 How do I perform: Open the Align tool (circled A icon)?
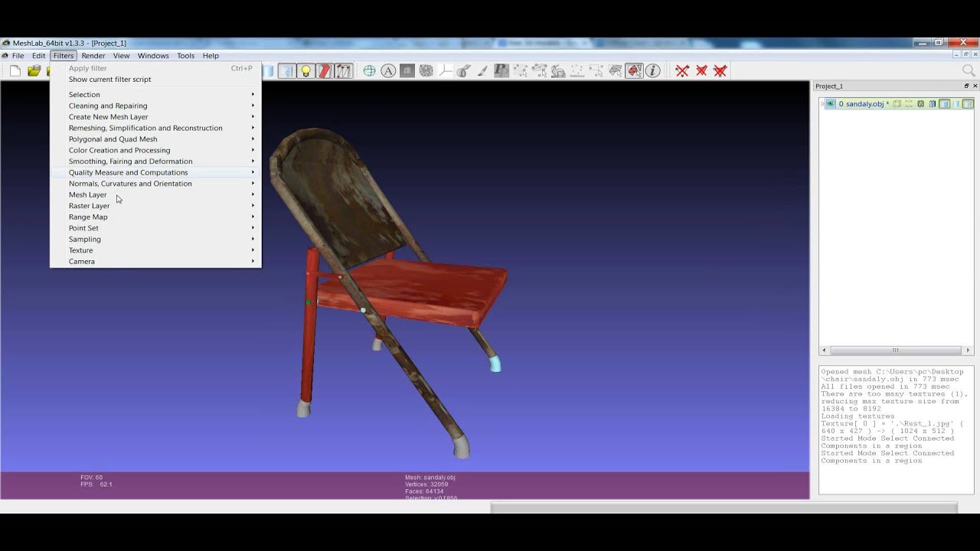[x=388, y=70]
